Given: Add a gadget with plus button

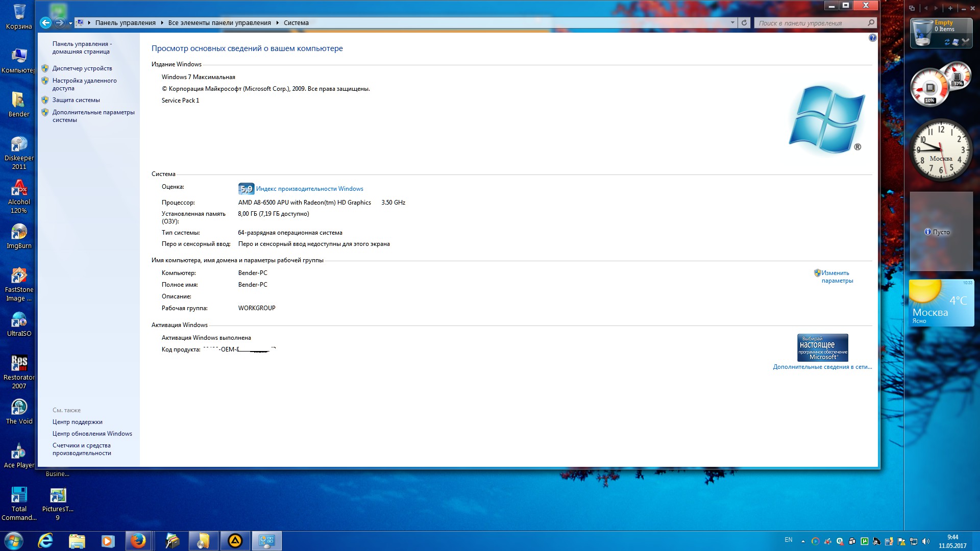Looking at the screenshot, I should click(x=950, y=8).
